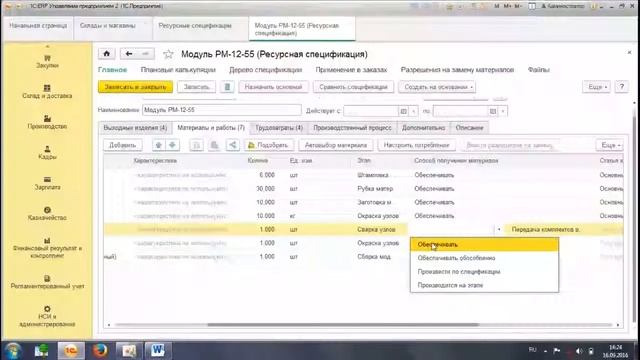
Task: Switch to Дополнительно tab
Action: [423, 128]
